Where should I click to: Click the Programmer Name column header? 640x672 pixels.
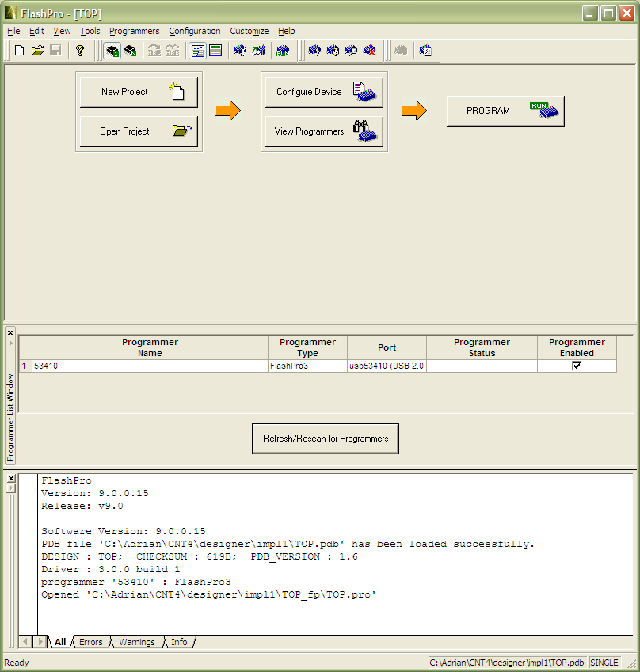tap(150, 347)
